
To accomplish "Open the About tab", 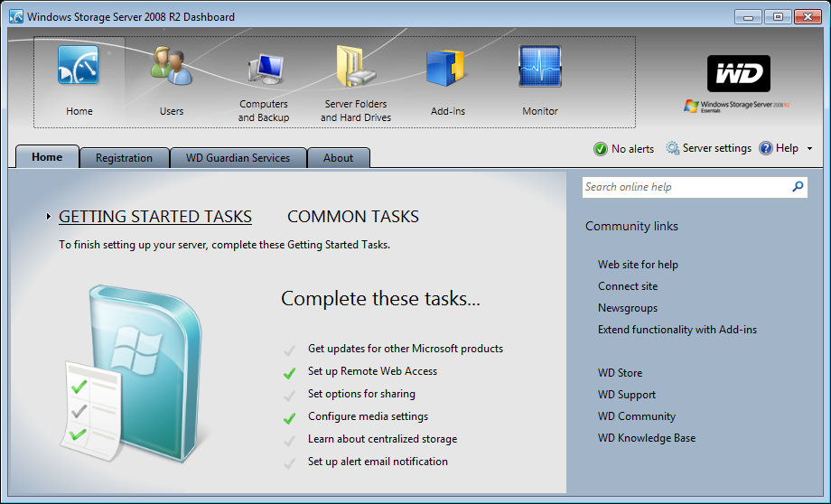I will [338, 158].
